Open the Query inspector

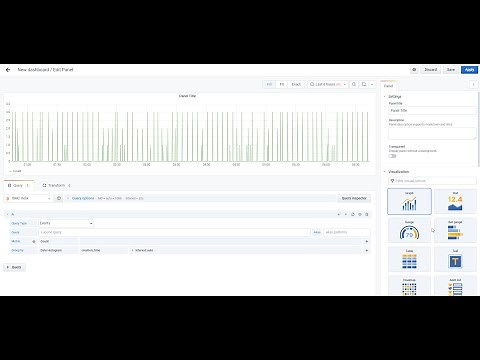coord(354,198)
